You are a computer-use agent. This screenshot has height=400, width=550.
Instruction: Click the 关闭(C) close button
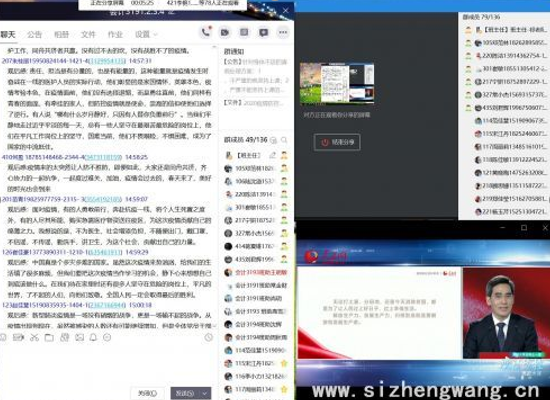pyautogui.click(x=148, y=393)
